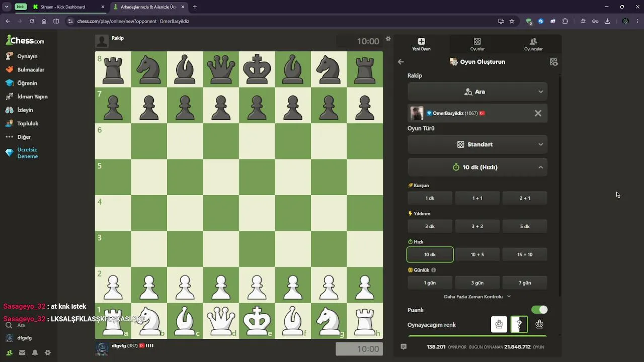Screen dimensions: 644x362
Task: Switch to the Oyunlar tab
Action: click(x=477, y=44)
